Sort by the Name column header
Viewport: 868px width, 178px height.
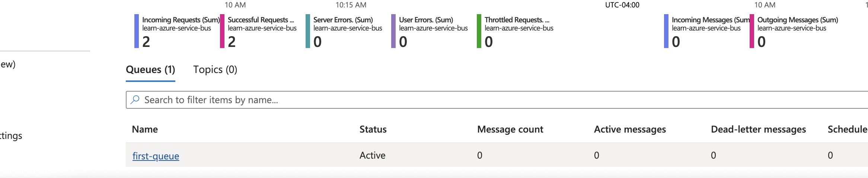tap(145, 129)
